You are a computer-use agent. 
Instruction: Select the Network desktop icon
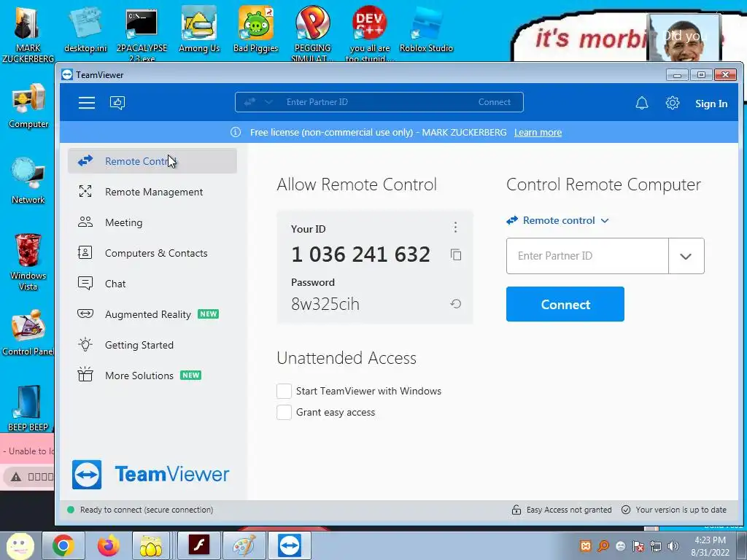[28, 181]
